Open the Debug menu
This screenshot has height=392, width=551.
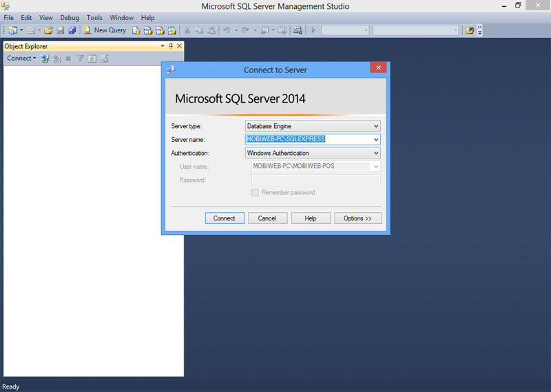[70, 18]
